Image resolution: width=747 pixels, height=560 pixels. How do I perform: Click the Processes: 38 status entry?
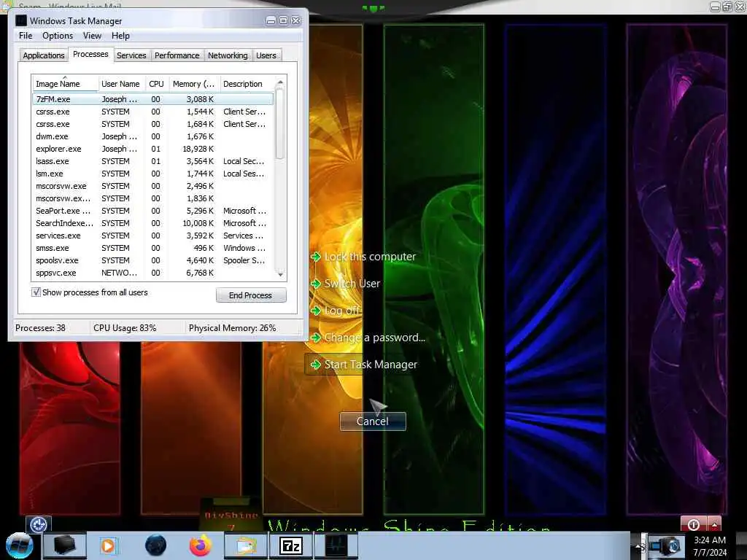coord(41,327)
